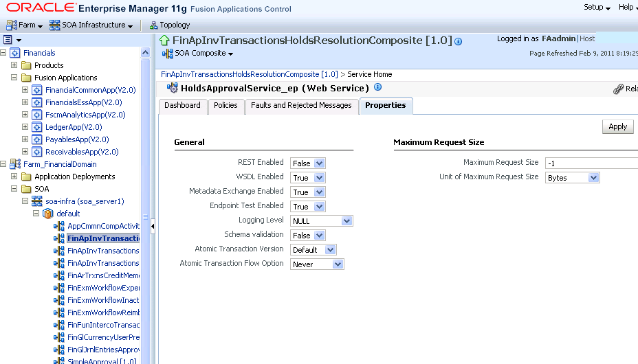Viewport: 638px width, 364px height.
Task: Click the LedgerApp application icon
Action: [37, 127]
